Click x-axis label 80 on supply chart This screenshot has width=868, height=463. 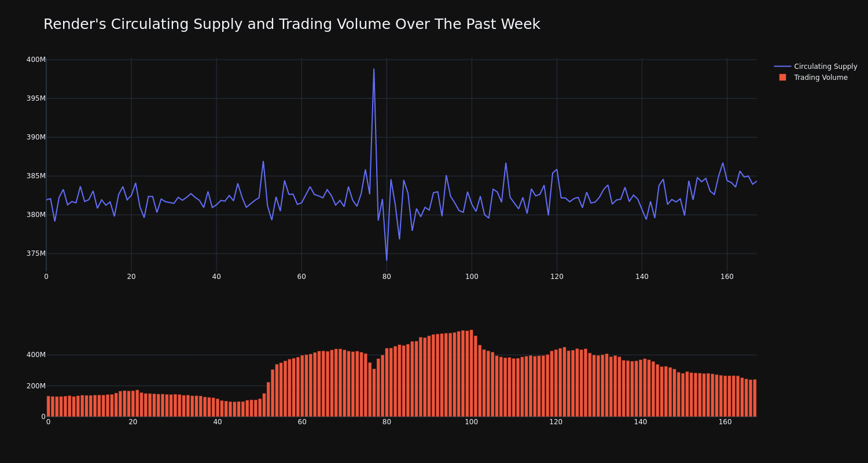[x=387, y=277]
